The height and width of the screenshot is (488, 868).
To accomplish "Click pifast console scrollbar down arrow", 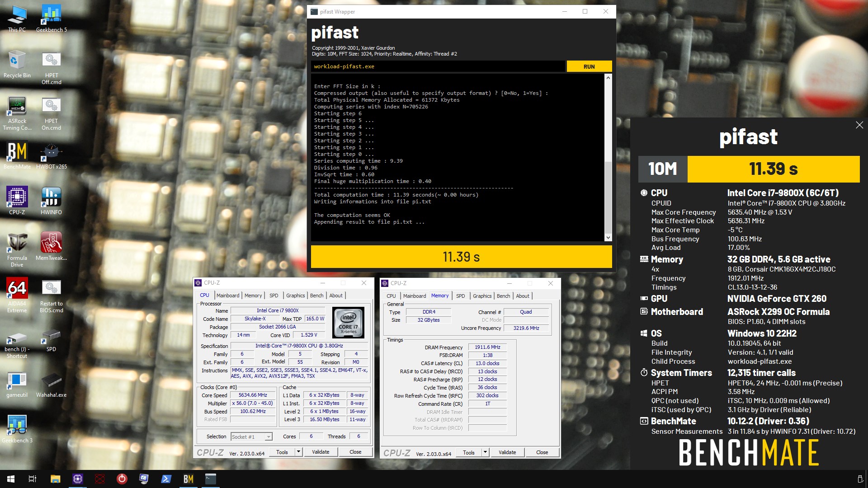I will (608, 237).
